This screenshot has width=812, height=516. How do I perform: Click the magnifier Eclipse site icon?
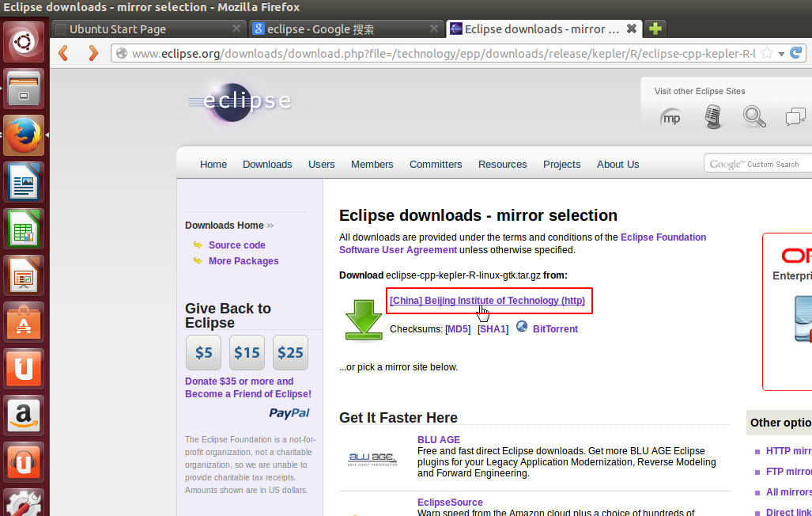coord(754,116)
